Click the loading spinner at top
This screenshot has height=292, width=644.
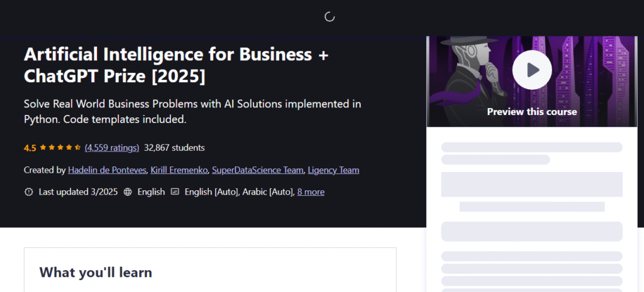pos(330,17)
